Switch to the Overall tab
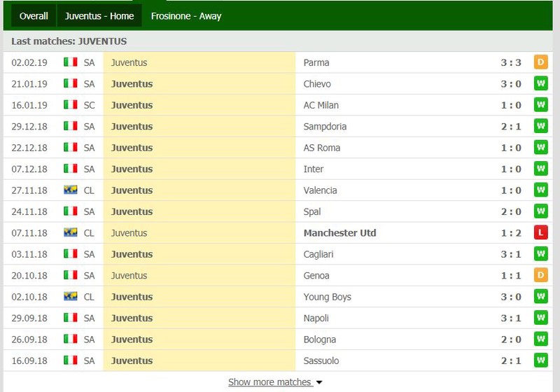The width and height of the screenshot is (560, 392). (x=34, y=16)
